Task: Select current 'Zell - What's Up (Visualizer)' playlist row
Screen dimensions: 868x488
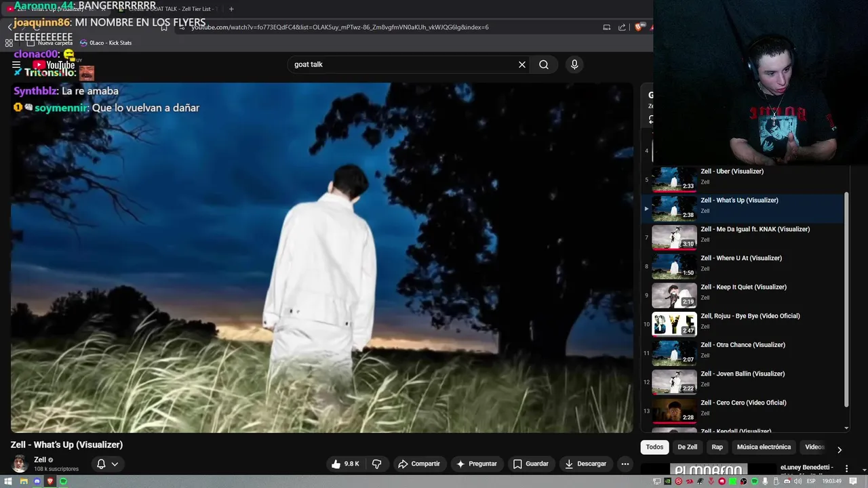Action: pos(743,208)
